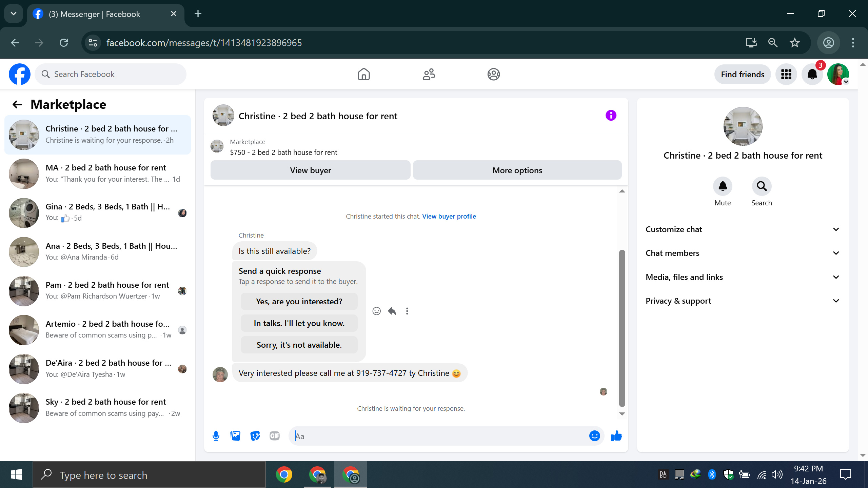Expand Media, files and links section
This screenshot has height=488, width=868.
(x=743, y=277)
